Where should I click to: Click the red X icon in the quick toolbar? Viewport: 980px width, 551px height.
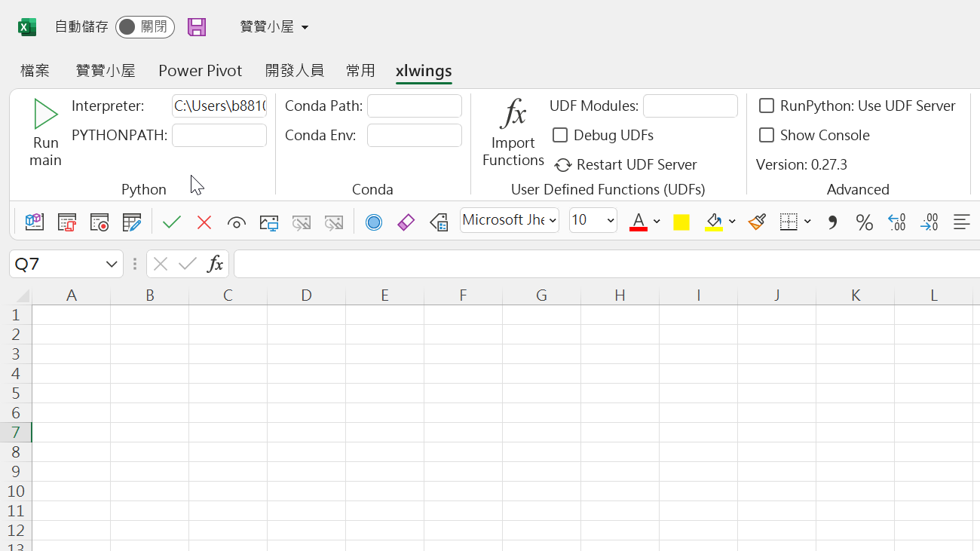(204, 222)
